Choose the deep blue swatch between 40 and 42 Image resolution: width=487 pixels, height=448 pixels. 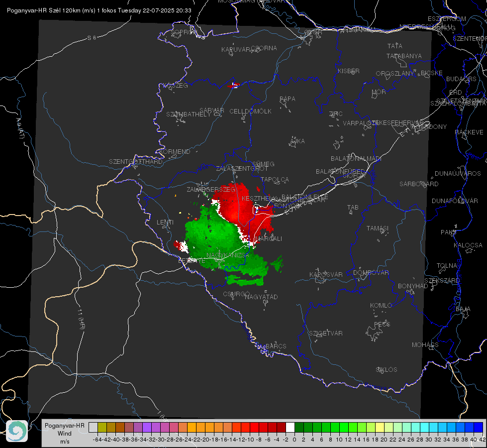[479, 427]
